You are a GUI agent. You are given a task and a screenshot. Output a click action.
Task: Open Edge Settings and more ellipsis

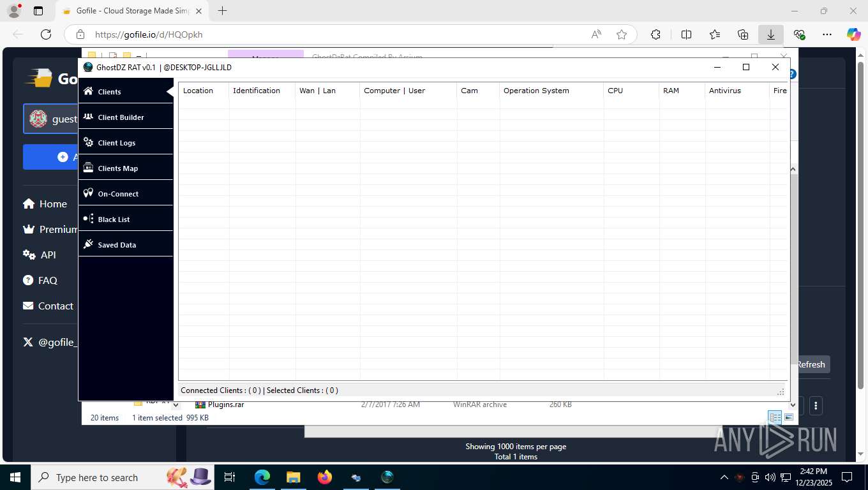pos(827,34)
